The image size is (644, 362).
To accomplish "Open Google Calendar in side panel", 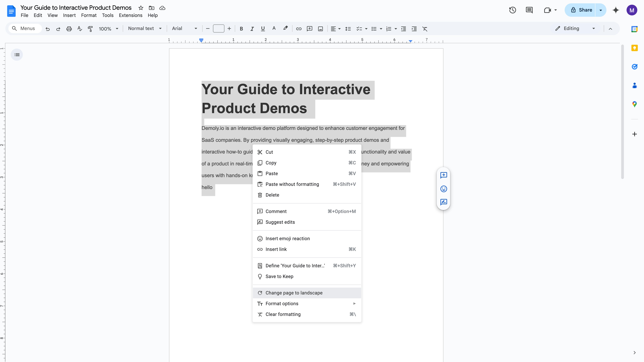I will click(634, 29).
